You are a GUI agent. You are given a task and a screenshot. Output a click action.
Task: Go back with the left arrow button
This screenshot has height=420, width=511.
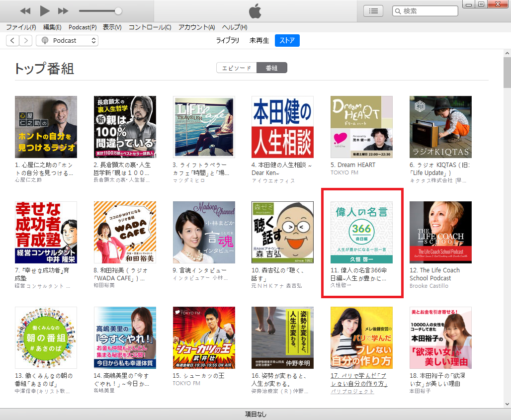[12, 40]
